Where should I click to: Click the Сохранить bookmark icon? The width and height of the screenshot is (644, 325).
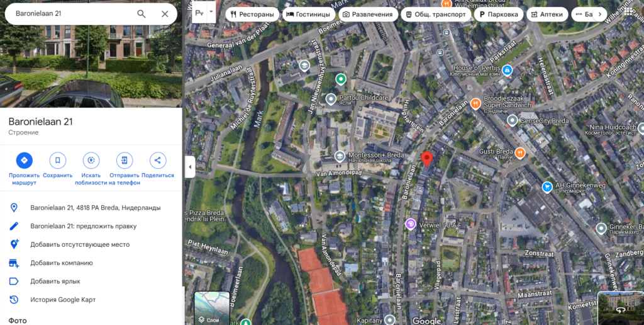click(x=57, y=161)
